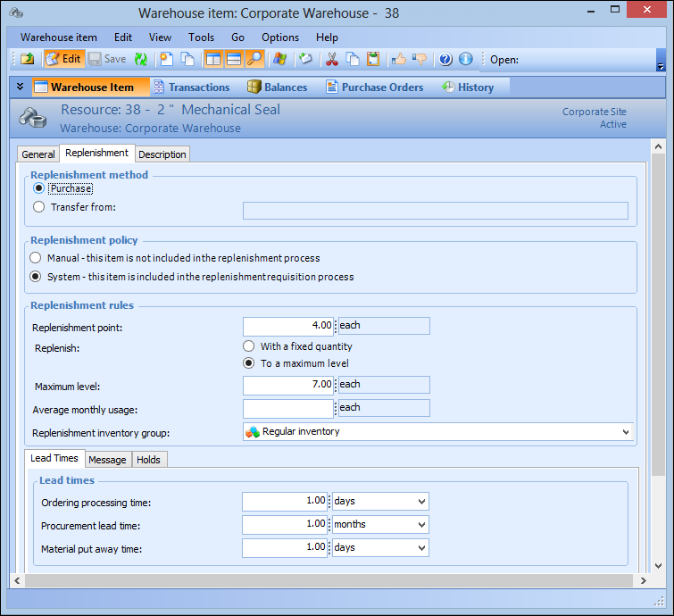Open the Tools menu
Viewport: 674px width, 616px height.
201,37
